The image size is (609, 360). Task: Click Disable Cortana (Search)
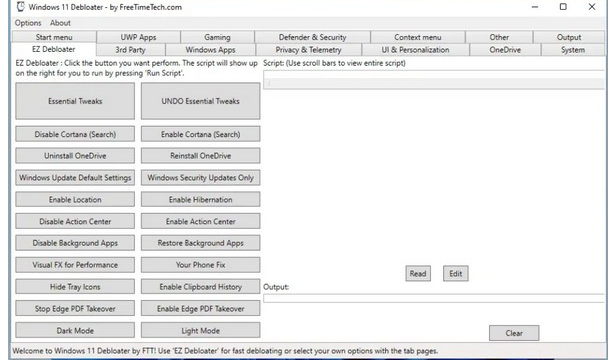click(x=75, y=134)
